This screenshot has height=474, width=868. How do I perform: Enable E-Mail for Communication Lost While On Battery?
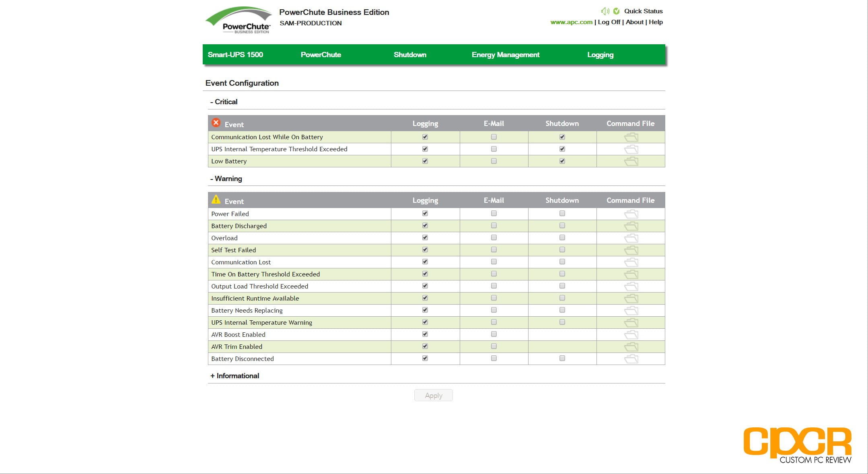coord(494,137)
